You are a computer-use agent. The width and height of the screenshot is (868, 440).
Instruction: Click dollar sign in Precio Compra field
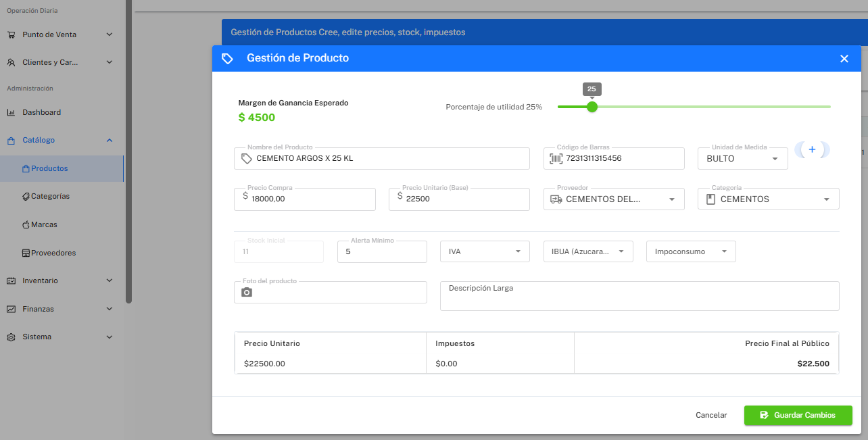pyautogui.click(x=245, y=196)
